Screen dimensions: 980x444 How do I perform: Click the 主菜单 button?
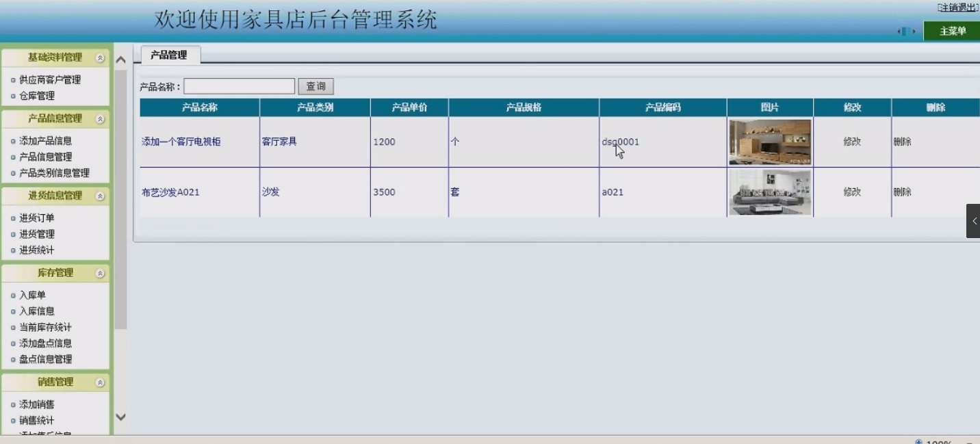(952, 31)
